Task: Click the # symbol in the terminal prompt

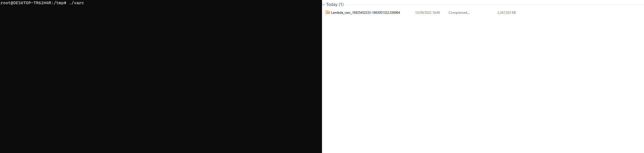Action: [65, 3]
